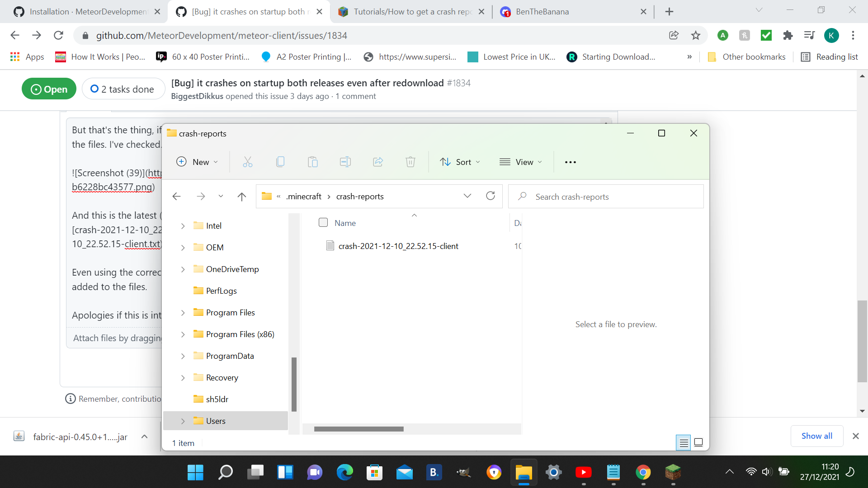The height and width of the screenshot is (488, 868).
Task: Expand the Program Files tree node
Action: pyautogui.click(x=183, y=313)
